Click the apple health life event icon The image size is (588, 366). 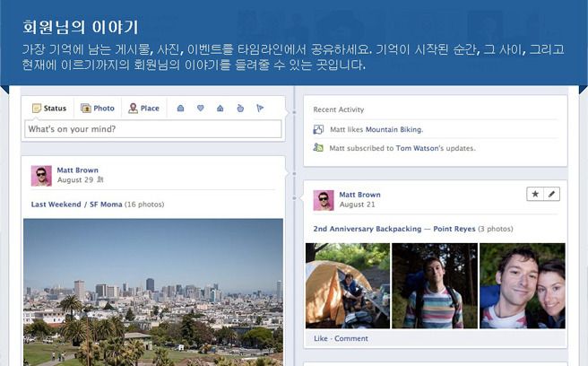(x=240, y=109)
